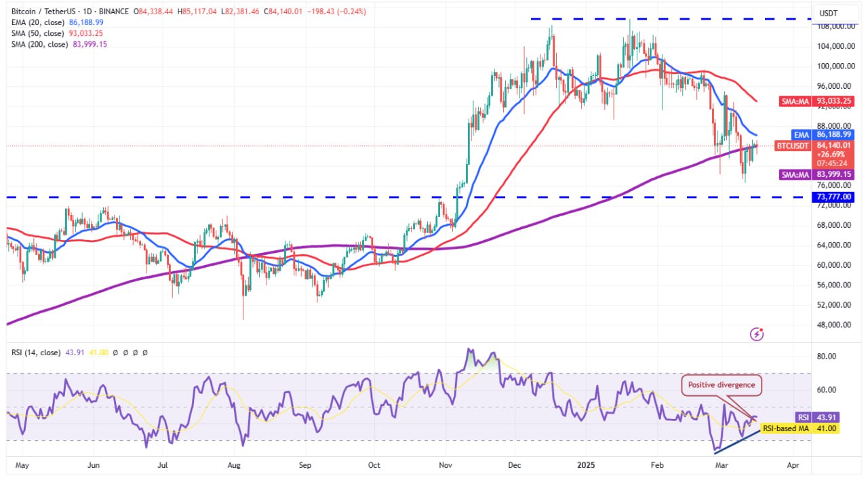
Task: Click the Positive divergence annotation box
Action: 722,385
